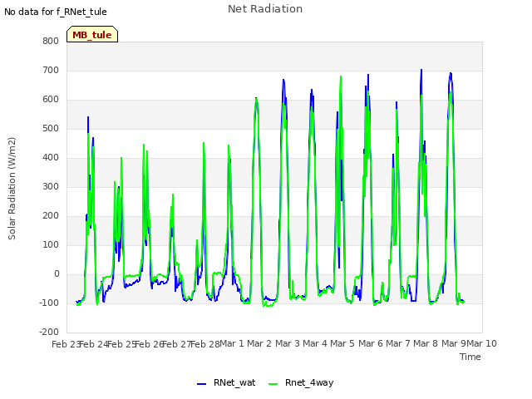532x399 pixels.
Task: Click the -100 y-axis tick label
Action: pyautogui.click(x=49, y=303)
